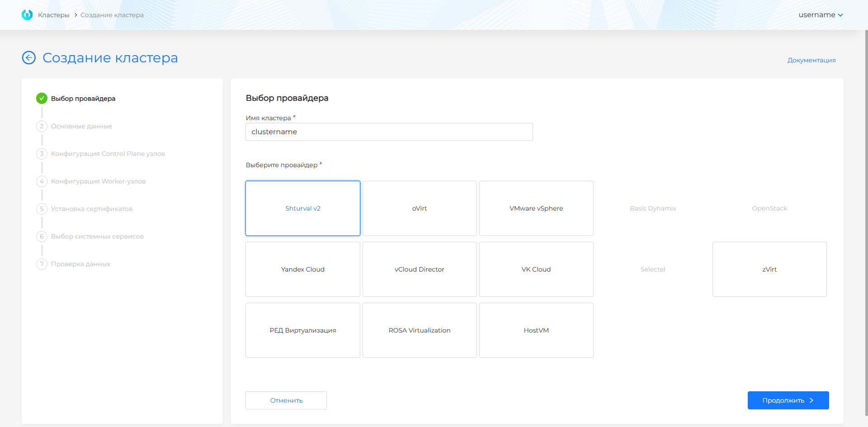Click step 3 circle icon
Viewport: 868px width, 427px height.
[x=42, y=154]
